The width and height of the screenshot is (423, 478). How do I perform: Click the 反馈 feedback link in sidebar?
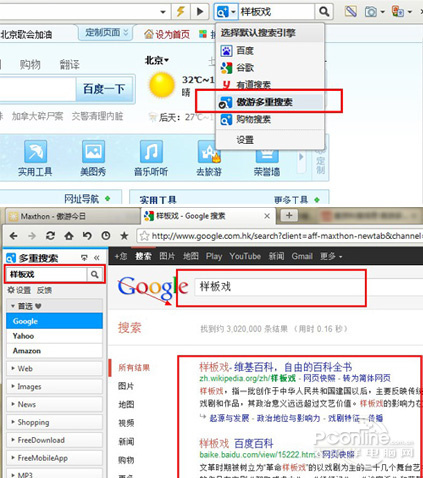click(44, 290)
